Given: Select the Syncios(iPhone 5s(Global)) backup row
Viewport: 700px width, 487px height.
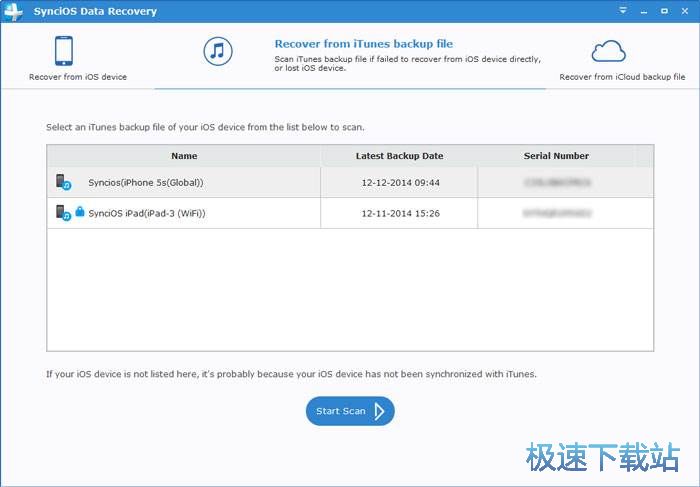Looking at the screenshot, I should [x=350, y=183].
